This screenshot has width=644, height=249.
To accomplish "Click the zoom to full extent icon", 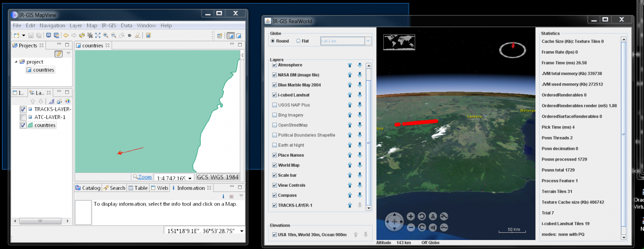I will point(98,36).
